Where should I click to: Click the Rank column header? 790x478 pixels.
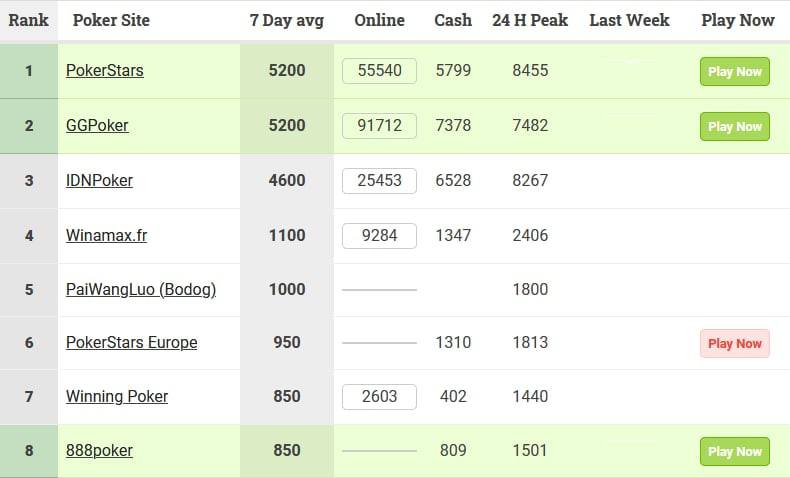pos(28,20)
